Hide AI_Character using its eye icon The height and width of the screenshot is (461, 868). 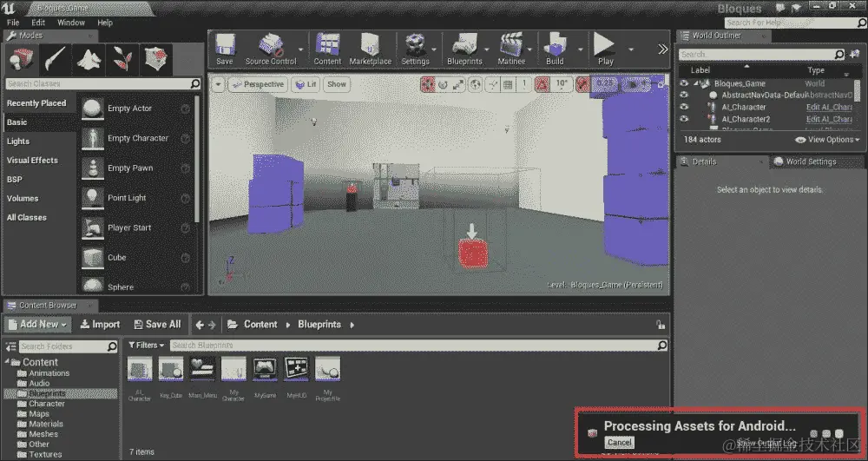684,107
